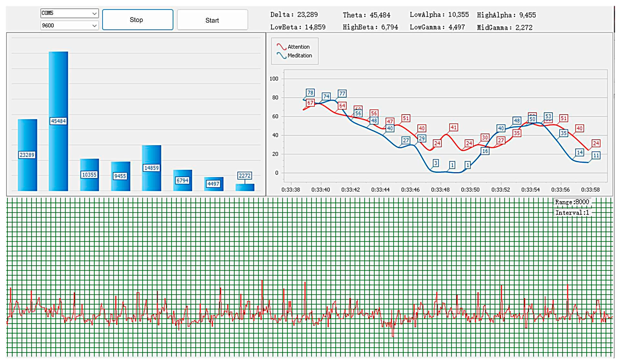
Task: Click the Interval:1 label on waveform
Action: (572, 213)
